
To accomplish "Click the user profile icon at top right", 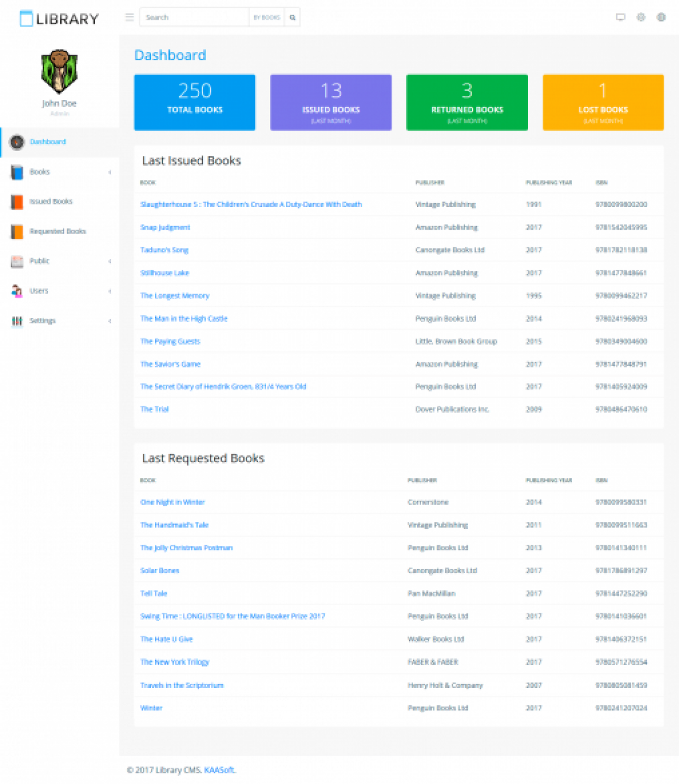I will point(661,17).
